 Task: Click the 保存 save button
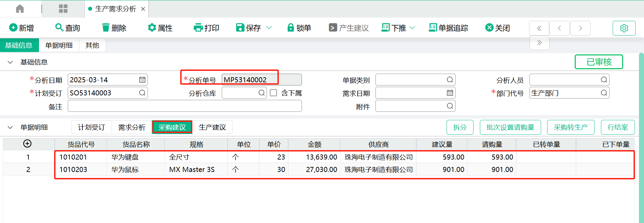coord(249,28)
